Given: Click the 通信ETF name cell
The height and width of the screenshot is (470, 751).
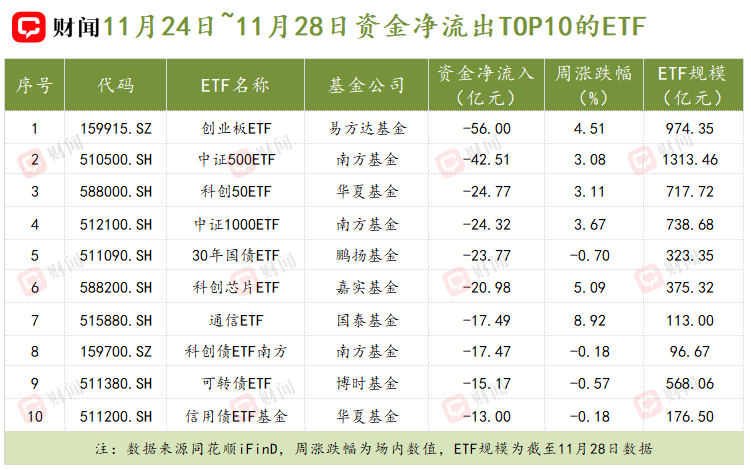Looking at the screenshot, I should tap(236, 320).
